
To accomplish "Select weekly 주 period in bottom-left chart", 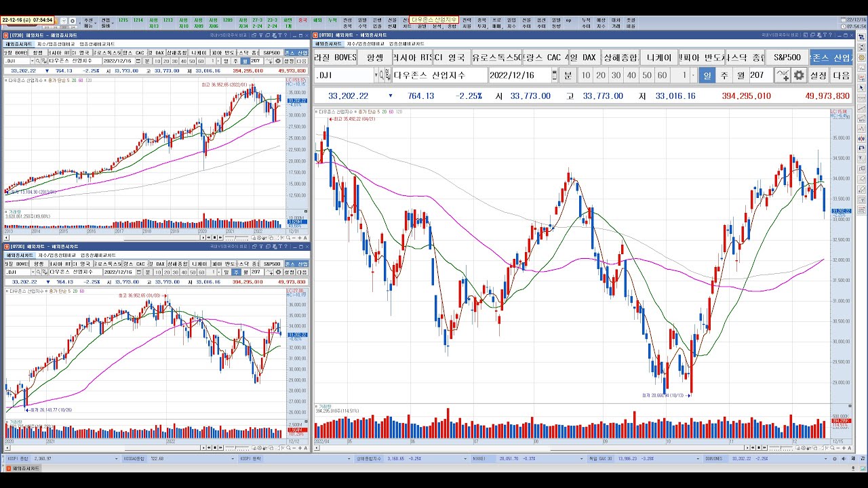I will (x=236, y=272).
